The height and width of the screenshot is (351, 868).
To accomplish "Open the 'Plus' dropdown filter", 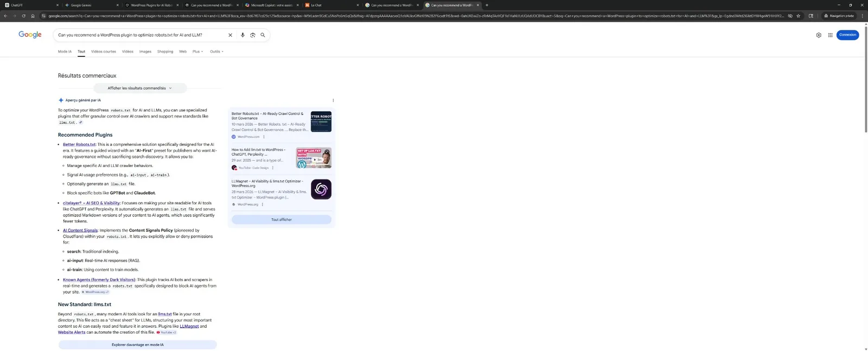I will [197, 52].
